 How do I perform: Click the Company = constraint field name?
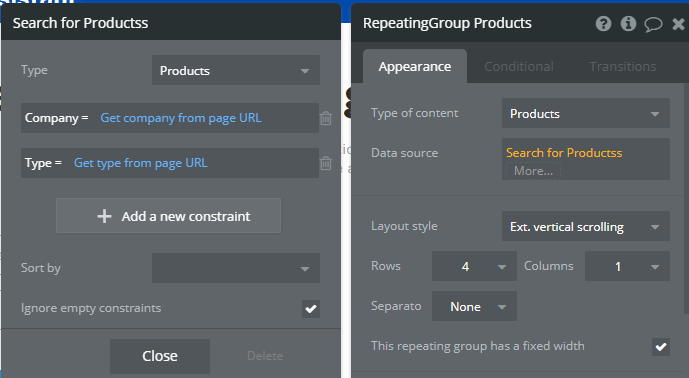point(57,118)
